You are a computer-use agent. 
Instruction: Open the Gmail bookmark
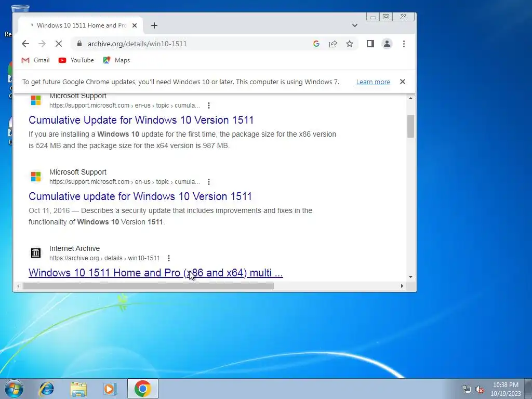coord(35,60)
